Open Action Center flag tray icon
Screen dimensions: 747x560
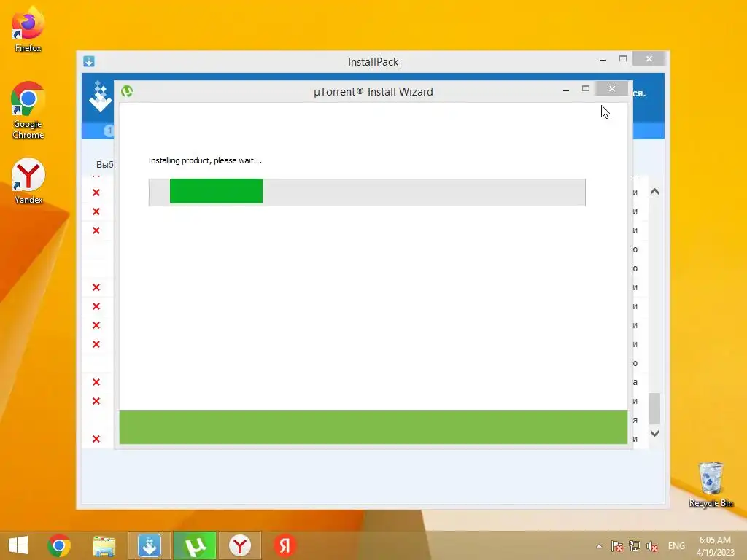pyautogui.click(x=616, y=546)
